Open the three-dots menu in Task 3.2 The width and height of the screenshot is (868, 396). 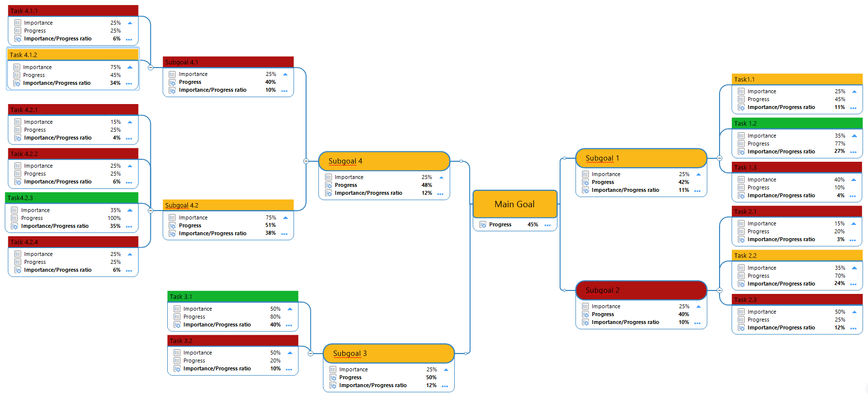pos(289,369)
